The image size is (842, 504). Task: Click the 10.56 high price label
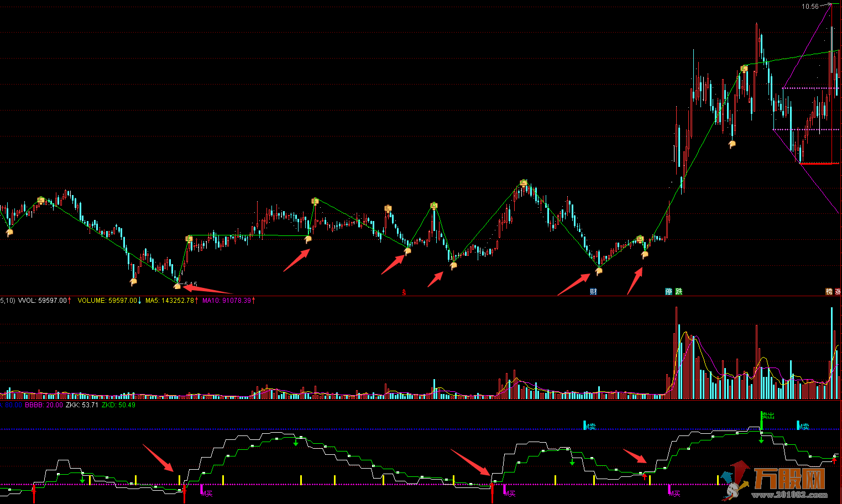coord(810,7)
